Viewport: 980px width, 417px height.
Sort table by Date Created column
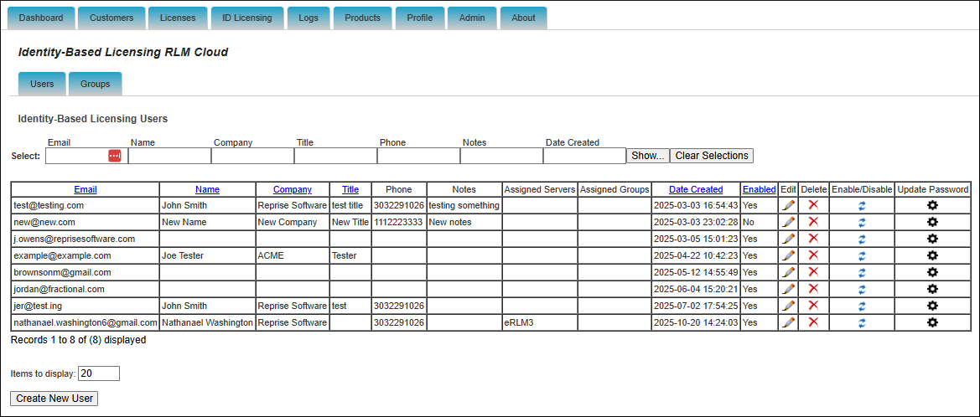(x=695, y=189)
